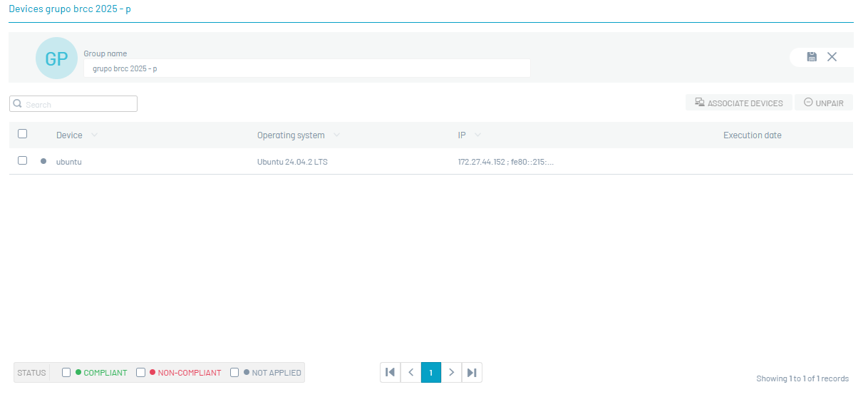Click the Unpair button
Screen dimensions: 868x397
(823, 103)
